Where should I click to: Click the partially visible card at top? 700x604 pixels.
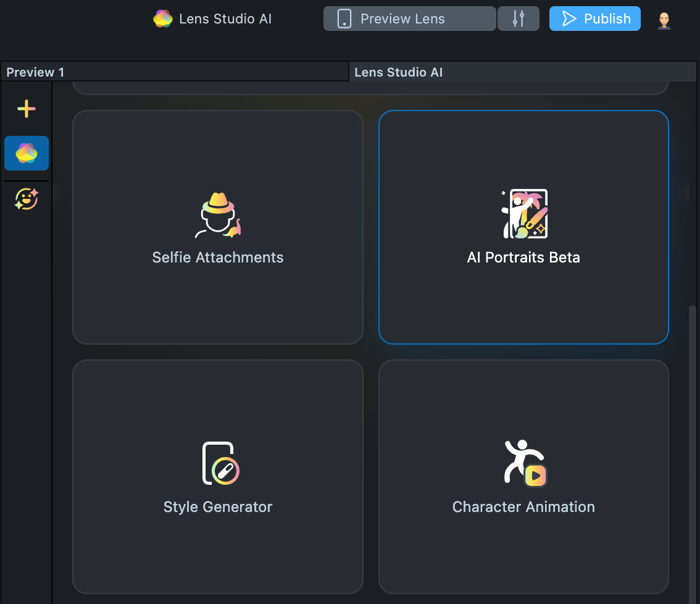tap(370, 88)
